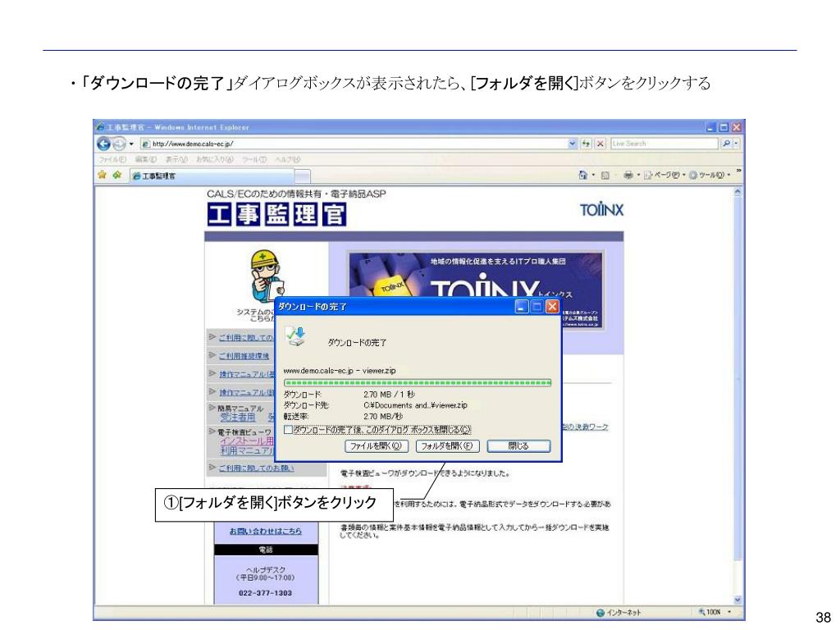Open the ヘルプ(H) menu
Screen dimensions: 840x630
click(288, 160)
